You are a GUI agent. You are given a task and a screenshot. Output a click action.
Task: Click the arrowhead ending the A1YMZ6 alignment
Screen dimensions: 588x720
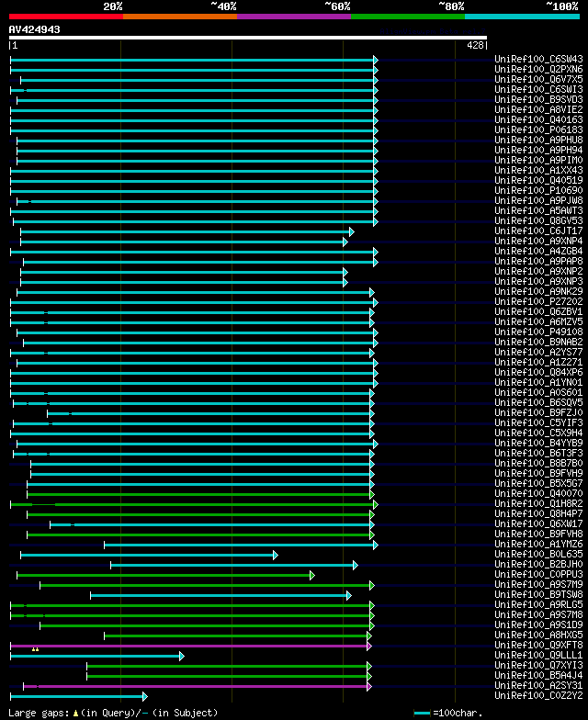pos(376,546)
